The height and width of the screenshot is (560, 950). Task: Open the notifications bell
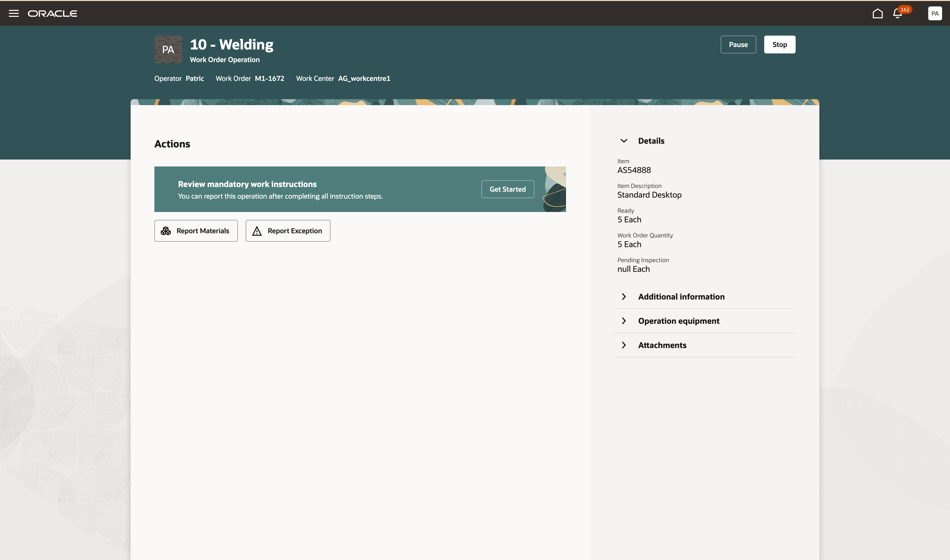[897, 14]
